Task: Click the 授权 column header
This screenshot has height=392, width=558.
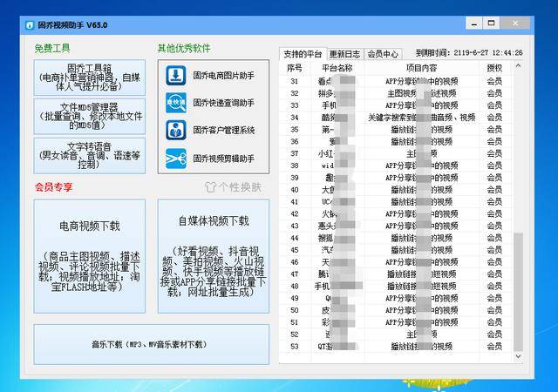Action: click(494, 67)
